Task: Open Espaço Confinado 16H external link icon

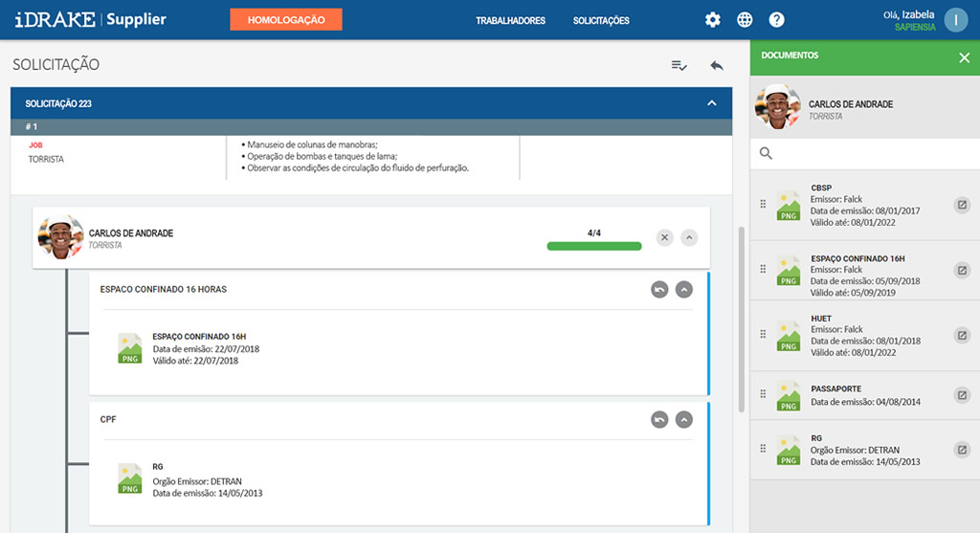Action: (962, 270)
